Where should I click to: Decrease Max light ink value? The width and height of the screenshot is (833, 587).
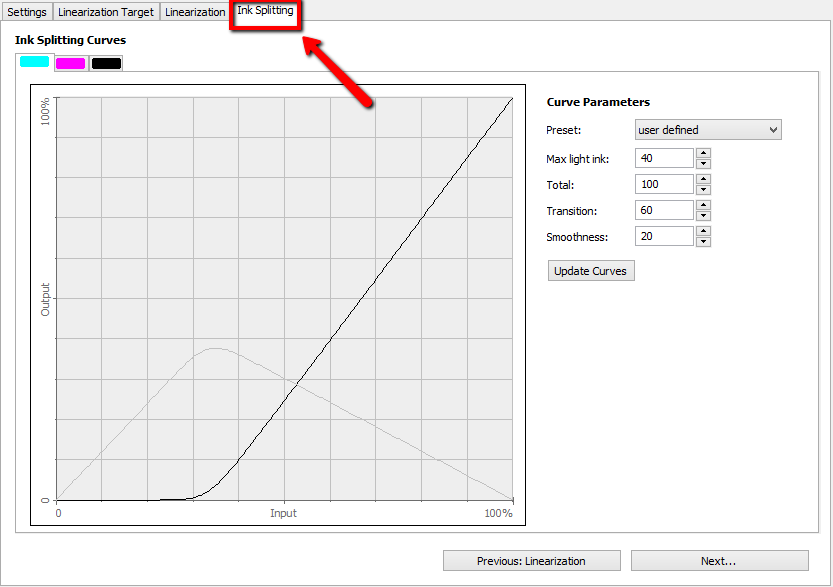coord(703,163)
